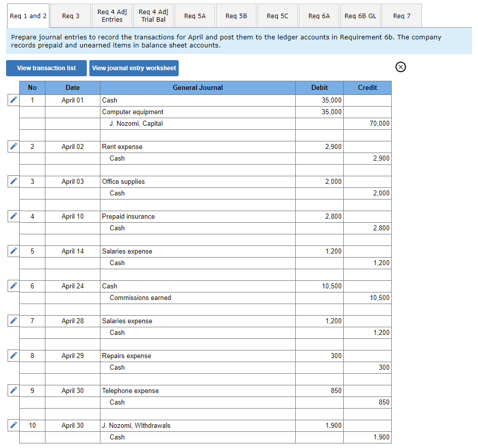
Task: Switch to the Req 1 and 2 tab
Action: click(28, 16)
